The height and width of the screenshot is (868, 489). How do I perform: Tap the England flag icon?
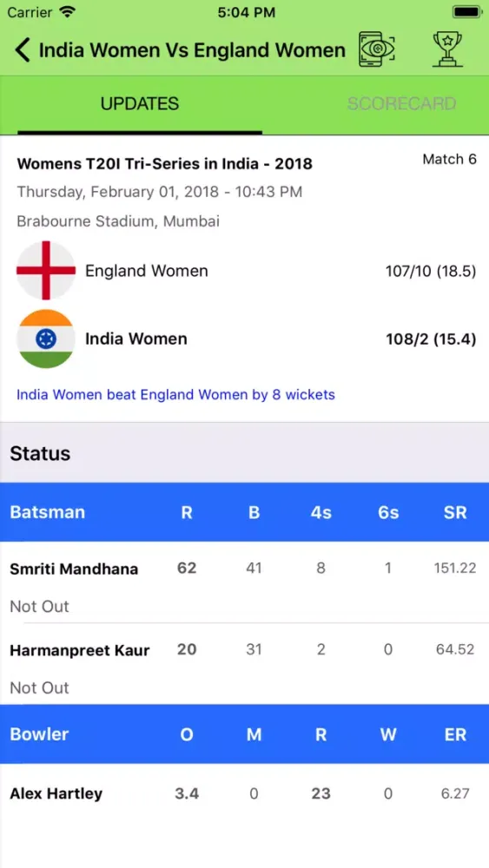click(46, 271)
